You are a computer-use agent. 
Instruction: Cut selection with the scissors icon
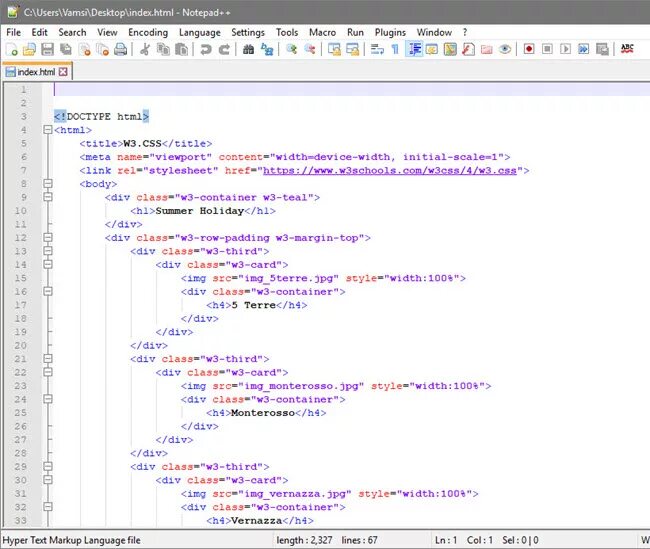[x=145, y=49]
